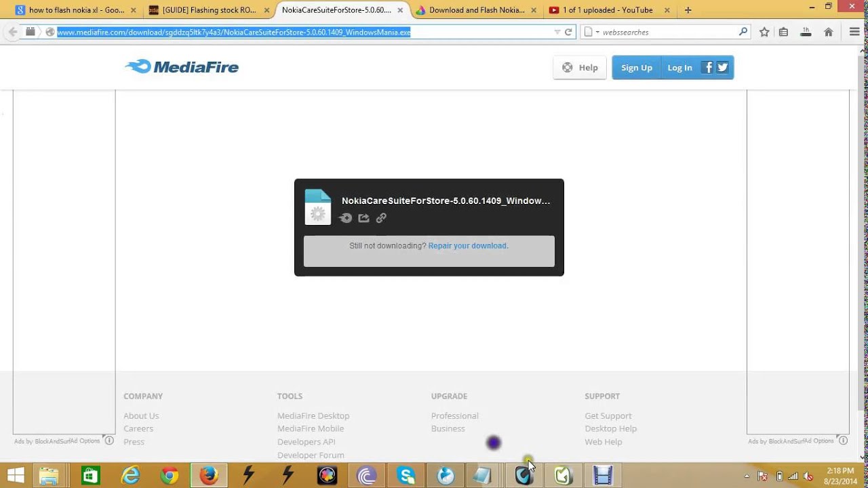Switch to the YouTube uploaded tab

[x=608, y=10]
